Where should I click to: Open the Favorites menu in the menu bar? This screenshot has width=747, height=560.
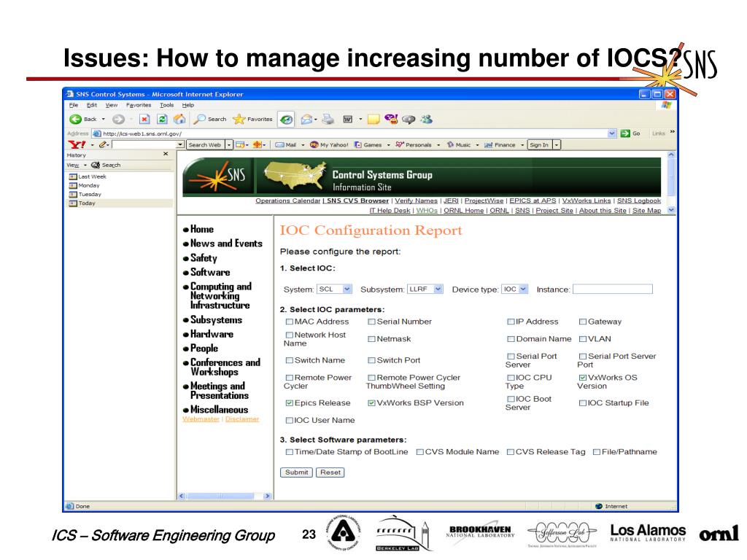pyautogui.click(x=139, y=105)
